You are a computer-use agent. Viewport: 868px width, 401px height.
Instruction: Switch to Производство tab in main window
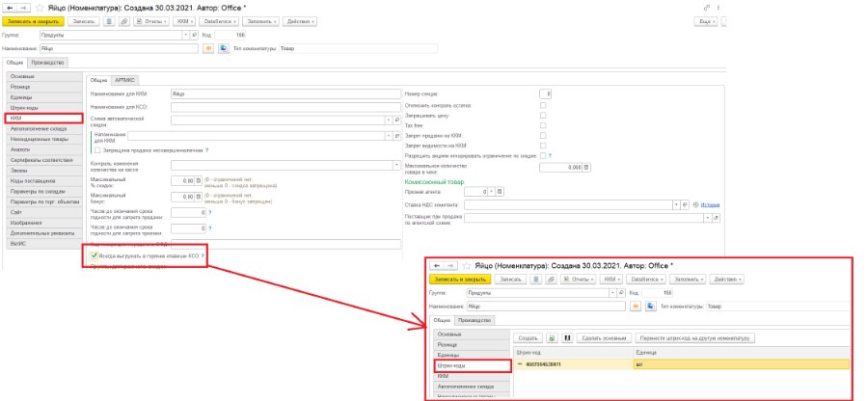47,63
